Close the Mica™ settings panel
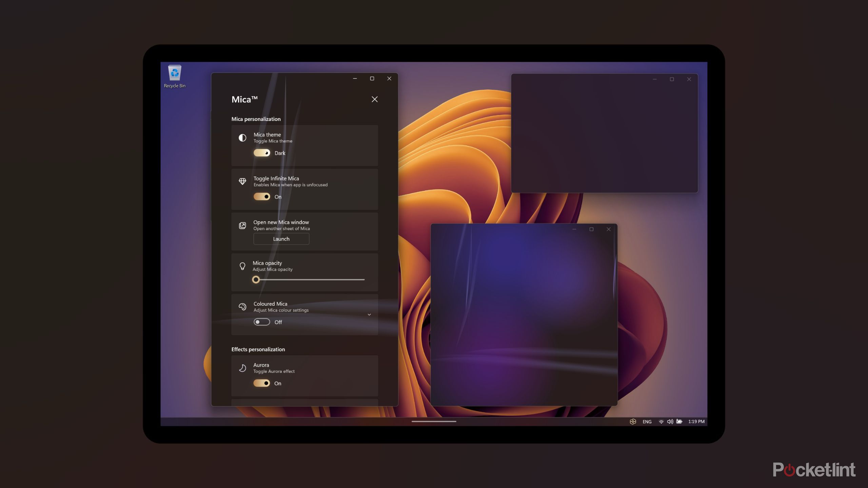 [374, 99]
